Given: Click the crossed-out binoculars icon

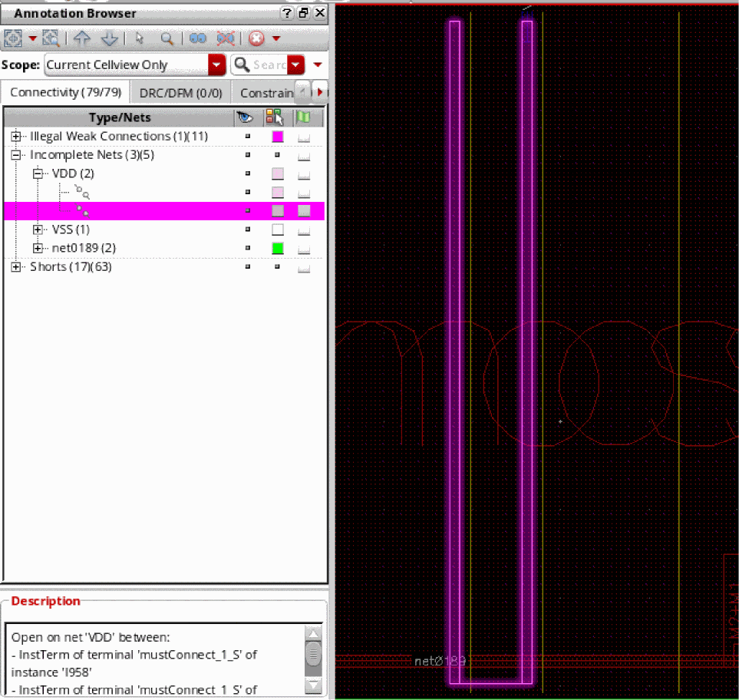Looking at the screenshot, I should [225, 38].
